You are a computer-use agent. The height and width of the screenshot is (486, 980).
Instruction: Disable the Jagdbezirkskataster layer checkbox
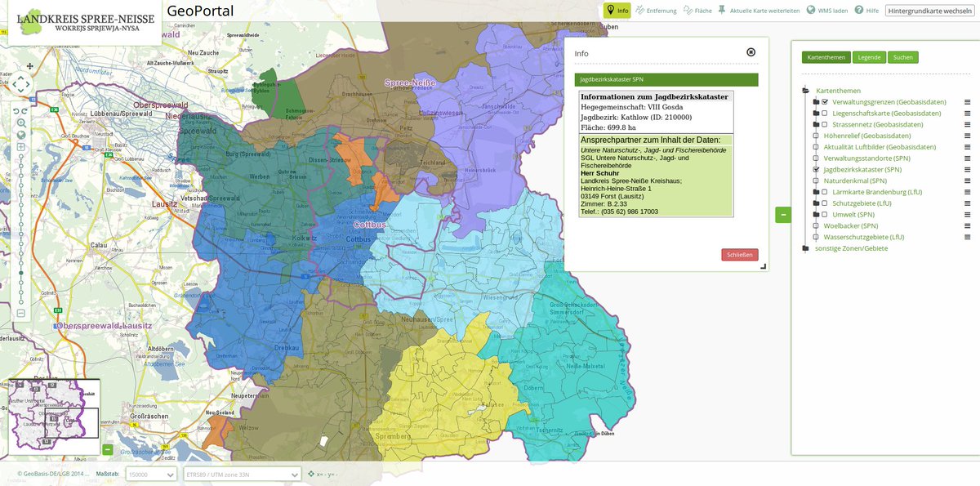816,169
